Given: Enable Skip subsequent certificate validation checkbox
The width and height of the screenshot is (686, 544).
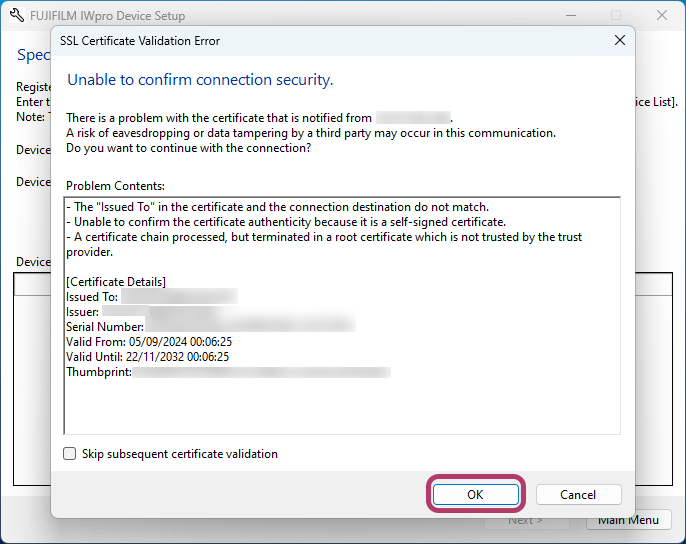Looking at the screenshot, I should 70,453.
